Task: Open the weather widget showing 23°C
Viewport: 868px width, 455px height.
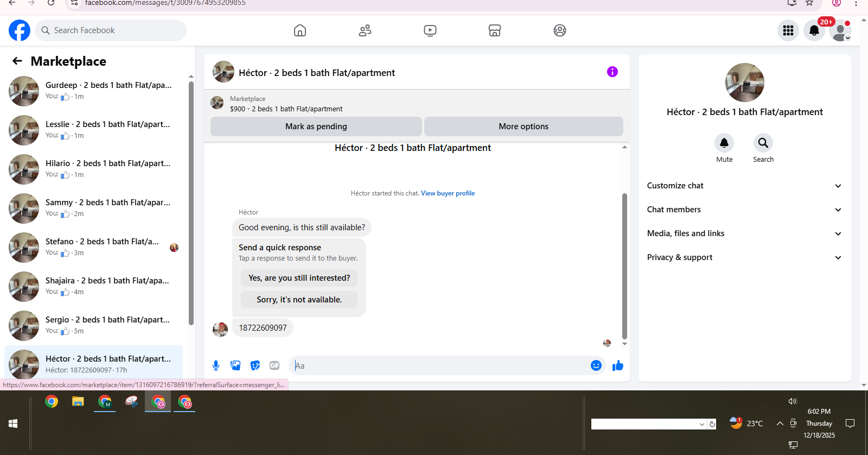Action: pos(746,423)
